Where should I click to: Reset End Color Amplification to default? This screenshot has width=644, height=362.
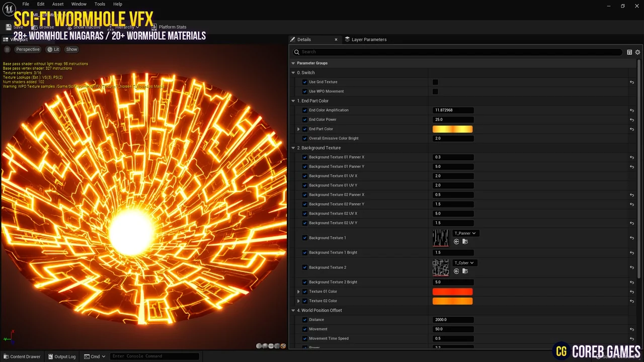tap(631, 110)
